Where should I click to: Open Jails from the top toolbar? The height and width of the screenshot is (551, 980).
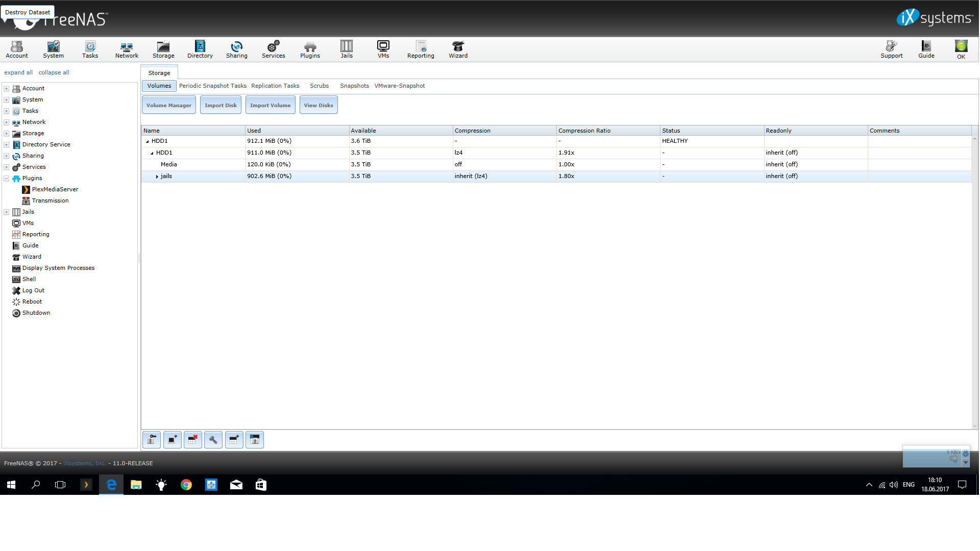pos(347,49)
